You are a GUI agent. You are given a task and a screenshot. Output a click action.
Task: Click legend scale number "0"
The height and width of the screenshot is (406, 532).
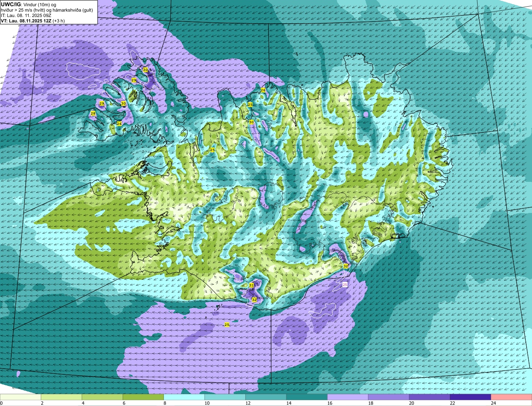tap(1, 403)
